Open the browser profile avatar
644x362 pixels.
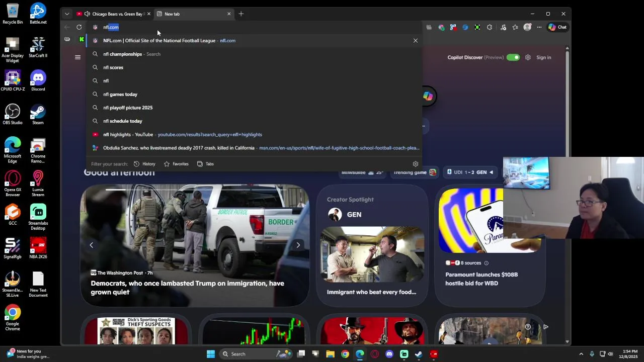(x=527, y=27)
